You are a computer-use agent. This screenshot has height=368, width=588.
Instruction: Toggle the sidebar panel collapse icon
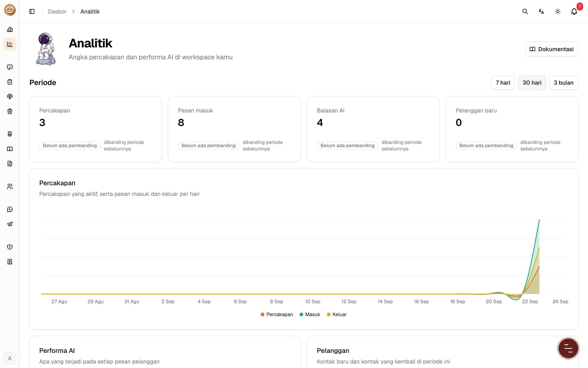[32, 11]
